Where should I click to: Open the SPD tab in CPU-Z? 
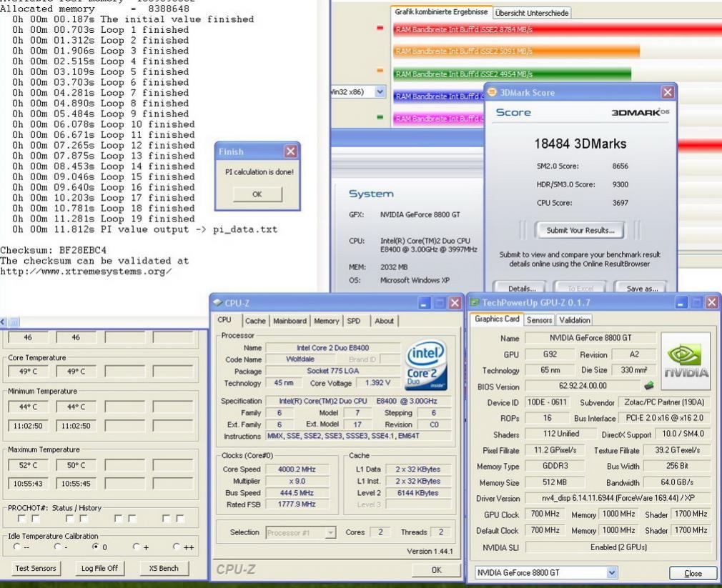[x=354, y=321]
